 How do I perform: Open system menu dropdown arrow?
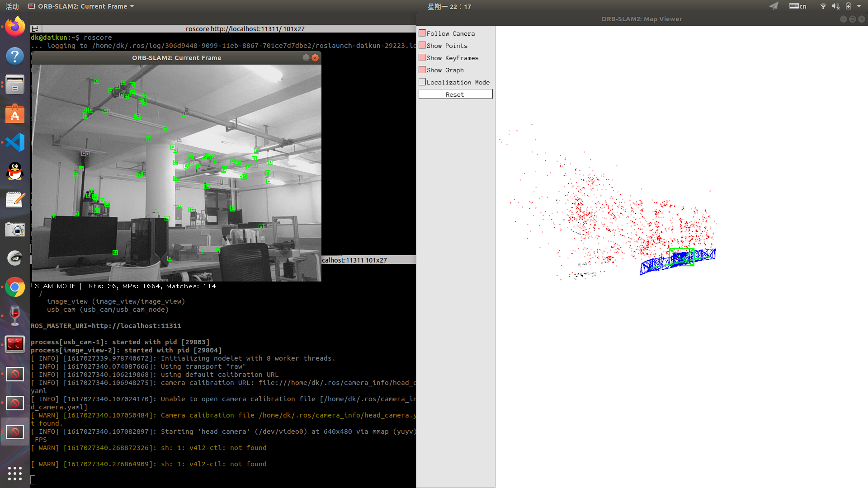click(859, 6)
